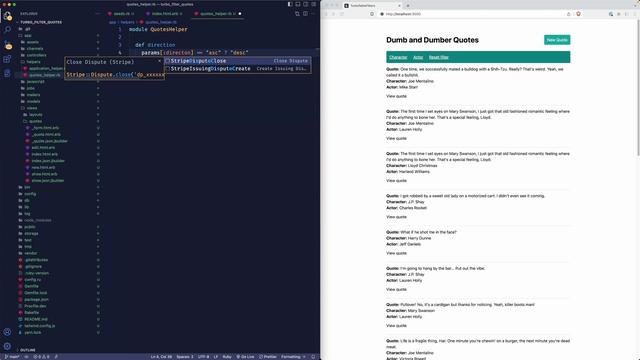The width and height of the screenshot is (640, 360).
Task: Open tailwind.config.js in explorer
Action: [39, 326]
